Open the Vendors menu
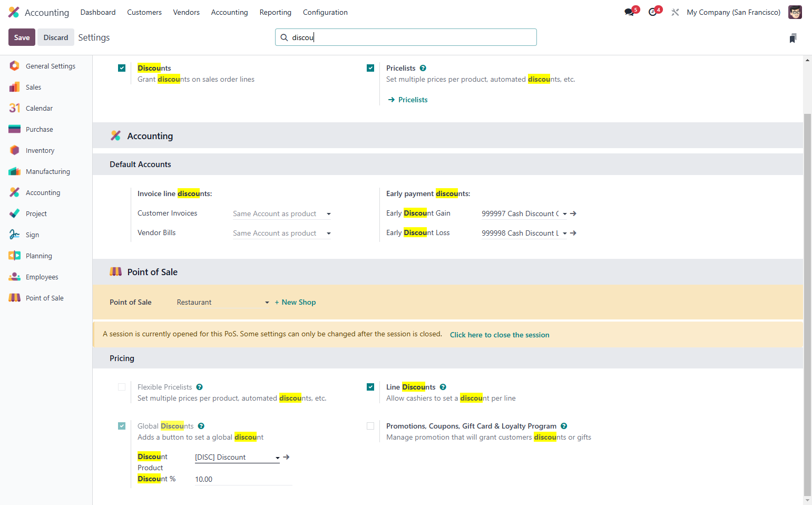The width and height of the screenshot is (812, 505). point(187,12)
